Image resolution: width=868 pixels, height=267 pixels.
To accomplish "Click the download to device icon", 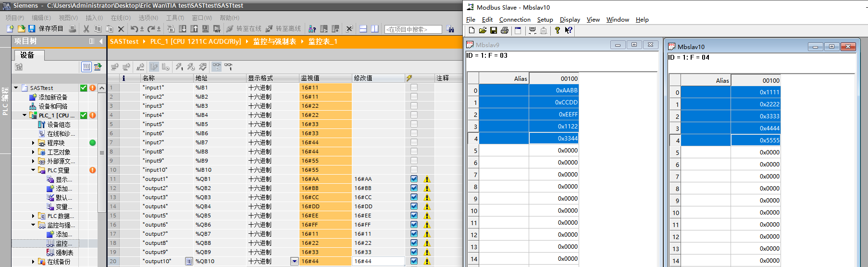I will pyautogui.click(x=183, y=29).
